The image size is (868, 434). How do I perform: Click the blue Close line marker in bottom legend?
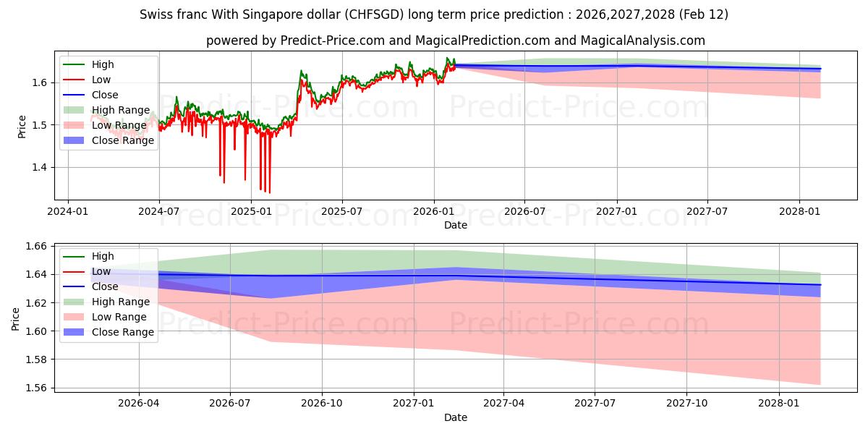75,287
